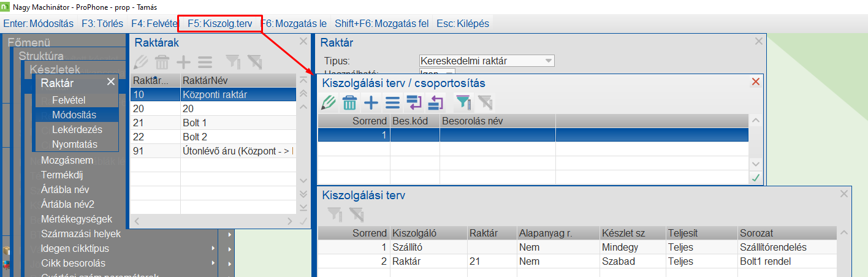Click the move up reorder icon
Viewport: 868px width, 277px height.
click(435, 102)
